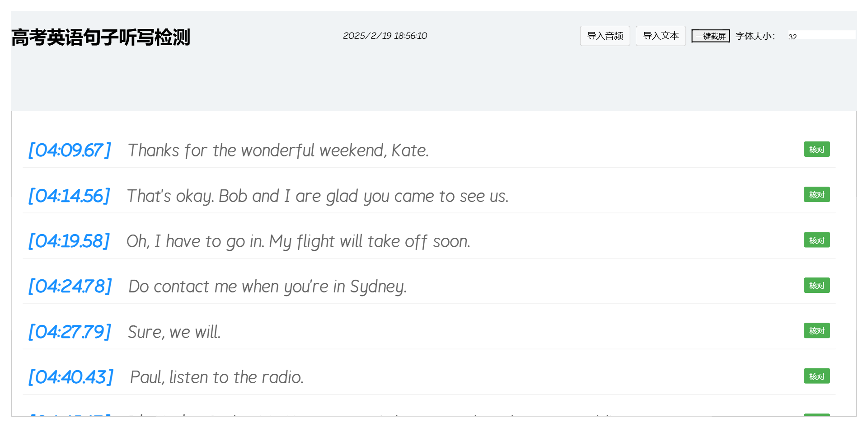The image size is (868, 428).
Task: Check the "Oh, I have to go in" sentence with 核对
Action: [x=816, y=240]
